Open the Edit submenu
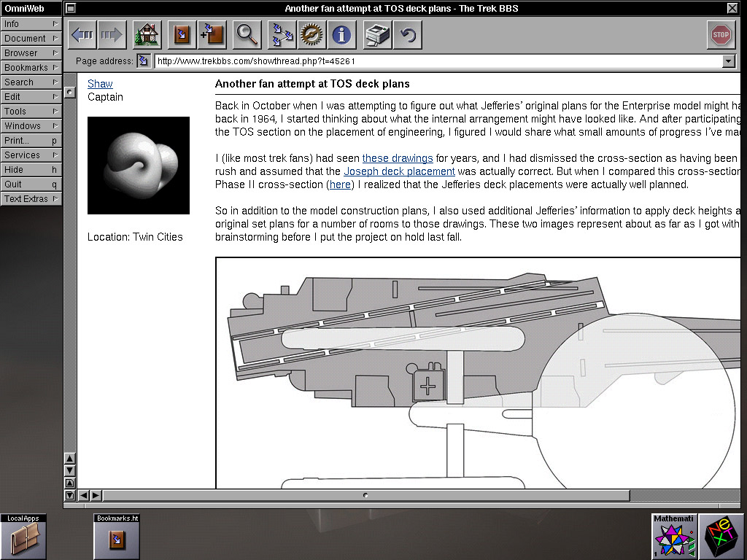This screenshot has height=560, width=747. pos(31,97)
